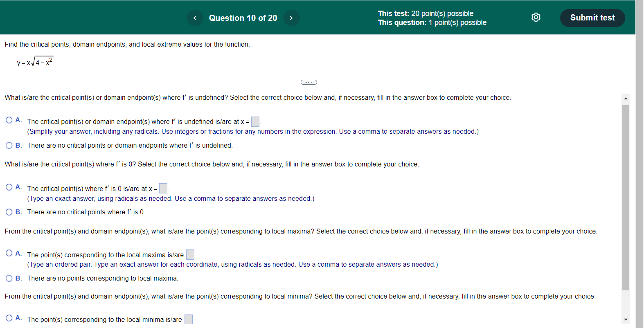The width and height of the screenshot is (644, 328).
Task: Click answer box for local minima points
Action: pos(189,319)
